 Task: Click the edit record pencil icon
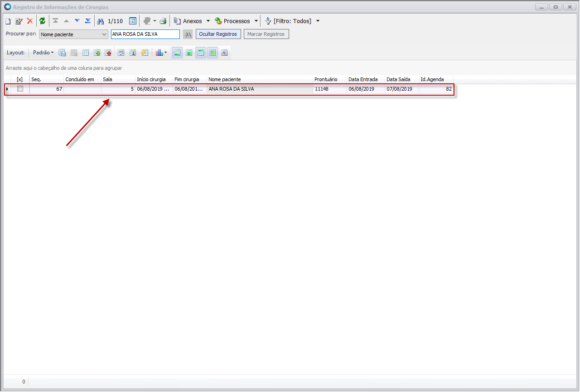[19, 21]
